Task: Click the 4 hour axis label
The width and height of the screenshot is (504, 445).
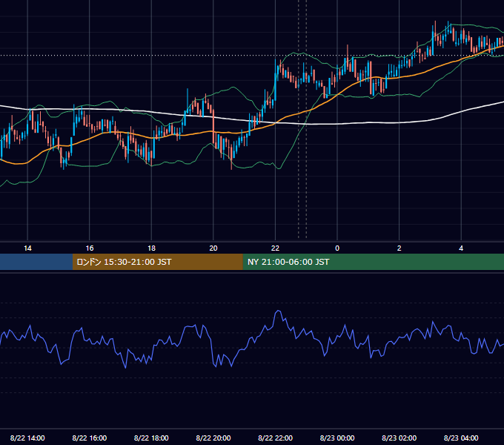Action: 461,248
